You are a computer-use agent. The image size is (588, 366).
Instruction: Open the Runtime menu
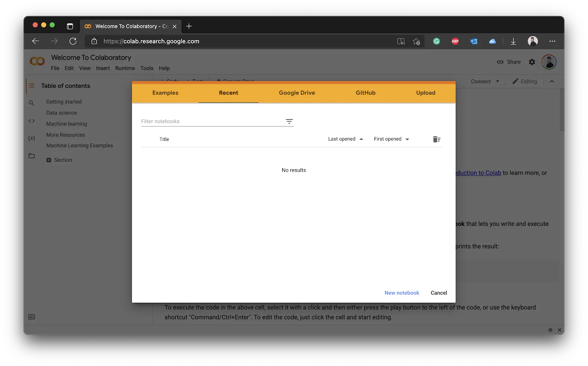(125, 68)
